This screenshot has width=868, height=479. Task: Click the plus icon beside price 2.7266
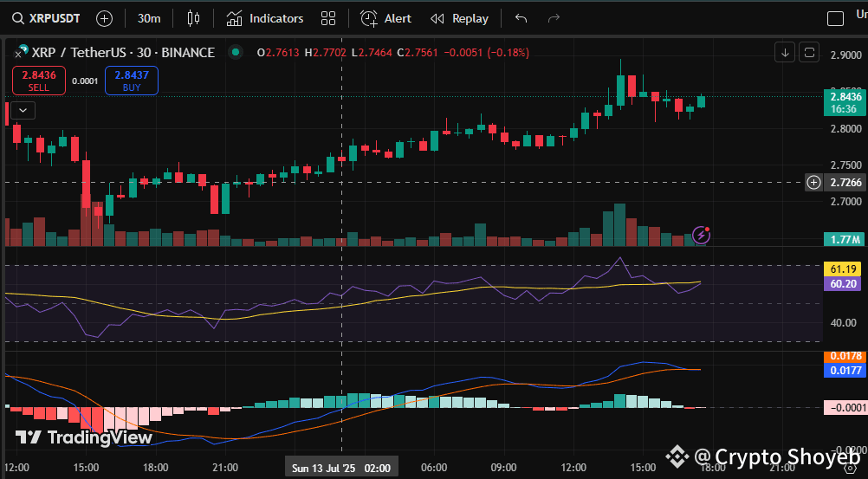pos(813,182)
